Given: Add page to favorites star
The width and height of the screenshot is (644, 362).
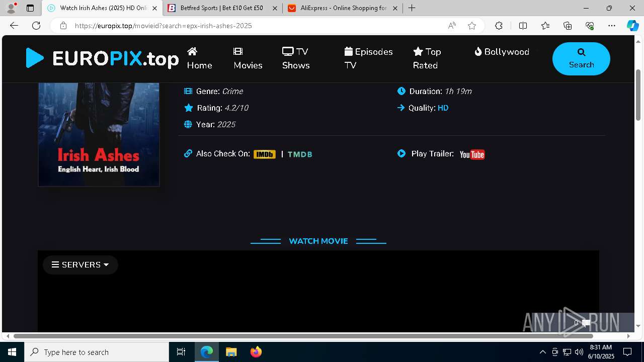Looking at the screenshot, I should click(x=472, y=26).
